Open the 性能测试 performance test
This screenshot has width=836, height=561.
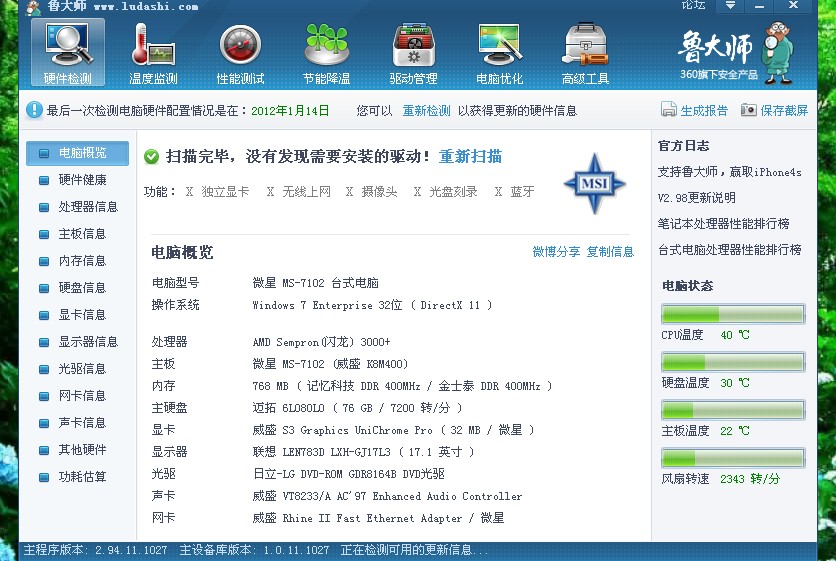coord(240,53)
